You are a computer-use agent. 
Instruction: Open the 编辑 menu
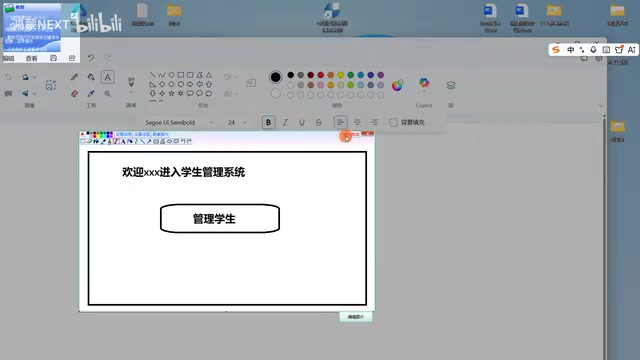9,58
